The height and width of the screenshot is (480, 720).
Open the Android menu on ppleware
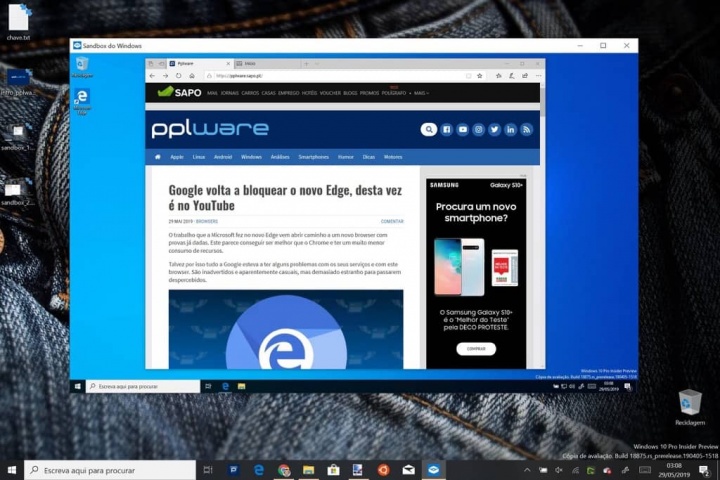pyautogui.click(x=222, y=157)
